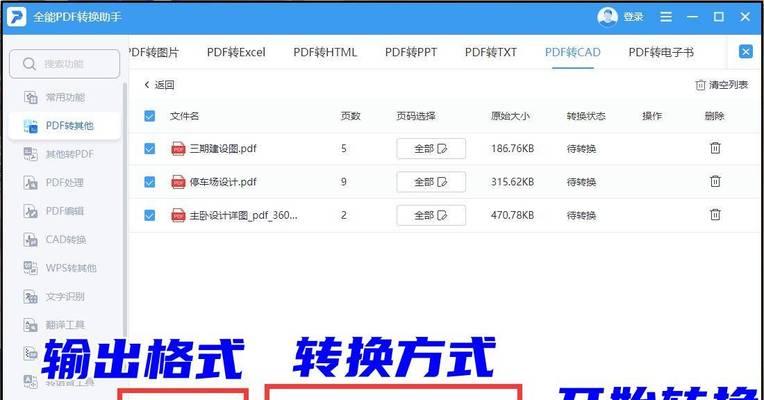Open page selection 全部 for 主卧设计详图
Image resolution: width=764 pixels, height=400 pixels.
[x=431, y=215]
